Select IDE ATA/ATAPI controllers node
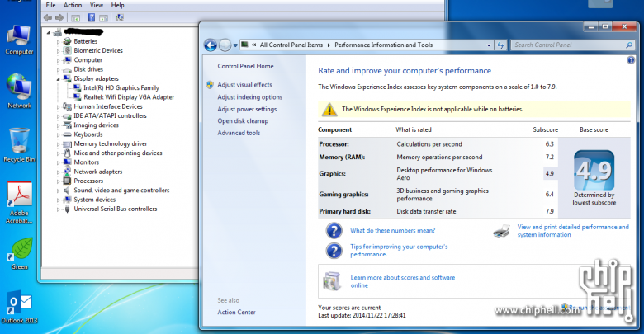 [x=110, y=116]
